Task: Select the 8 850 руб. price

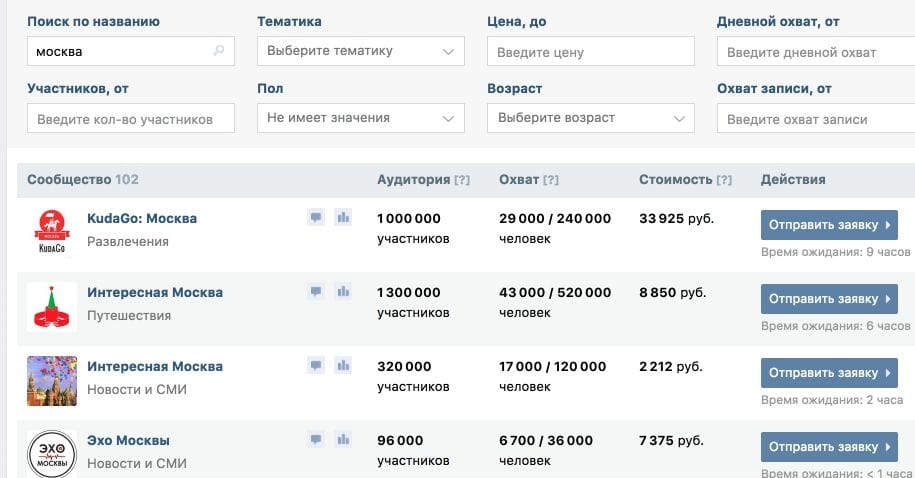Action: point(672,292)
